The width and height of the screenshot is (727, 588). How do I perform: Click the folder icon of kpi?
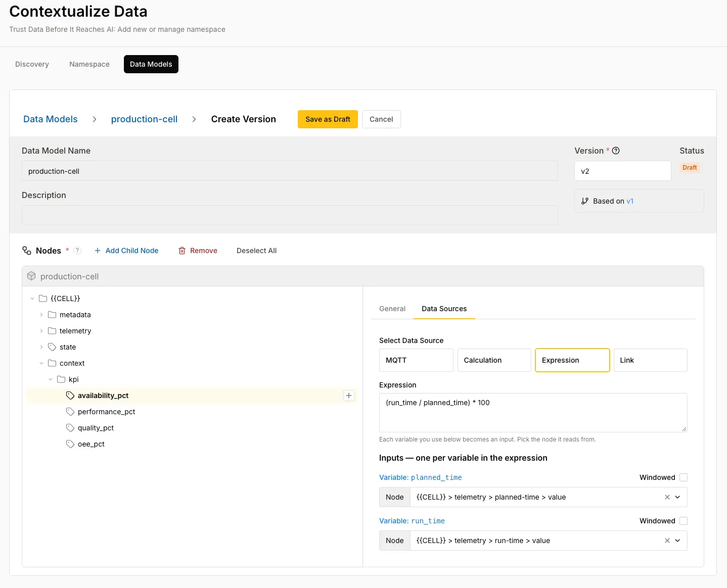point(61,379)
